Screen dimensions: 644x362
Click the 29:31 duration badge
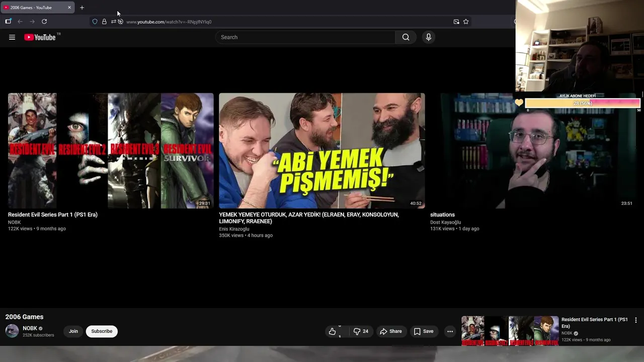pos(204,204)
